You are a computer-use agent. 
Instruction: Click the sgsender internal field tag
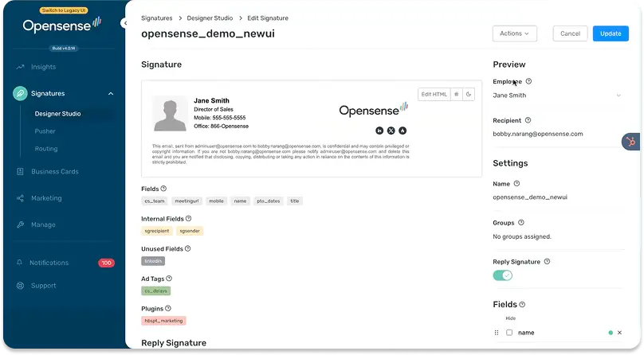click(x=190, y=231)
